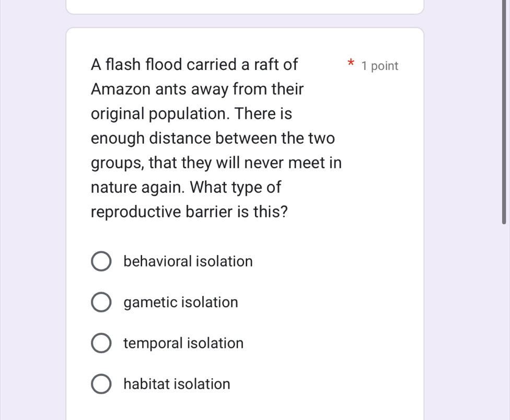Click the empty circle beside behavioral isolation
Screen dimensions: 510x420
[101, 261]
